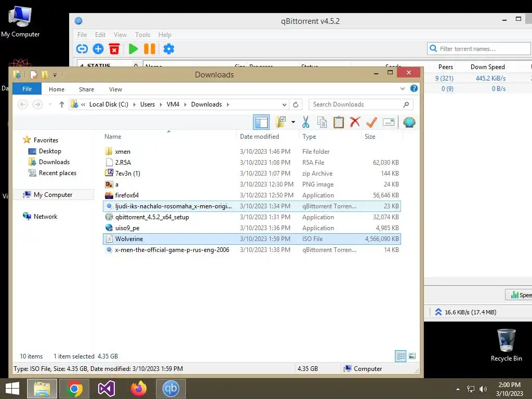Viewport: 532px width, 399px height.
Task: Open dropdown next to folder options icon
Action: click(x=293, y=122)
